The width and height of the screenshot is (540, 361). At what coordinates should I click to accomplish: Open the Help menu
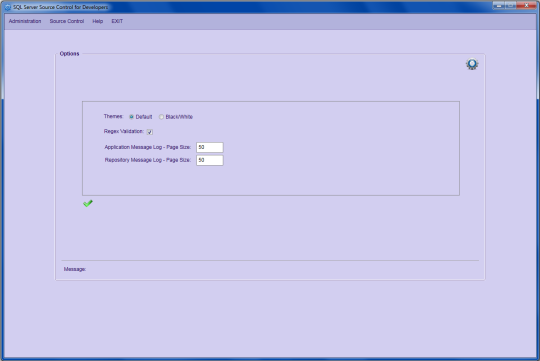(x=97, y=21)
